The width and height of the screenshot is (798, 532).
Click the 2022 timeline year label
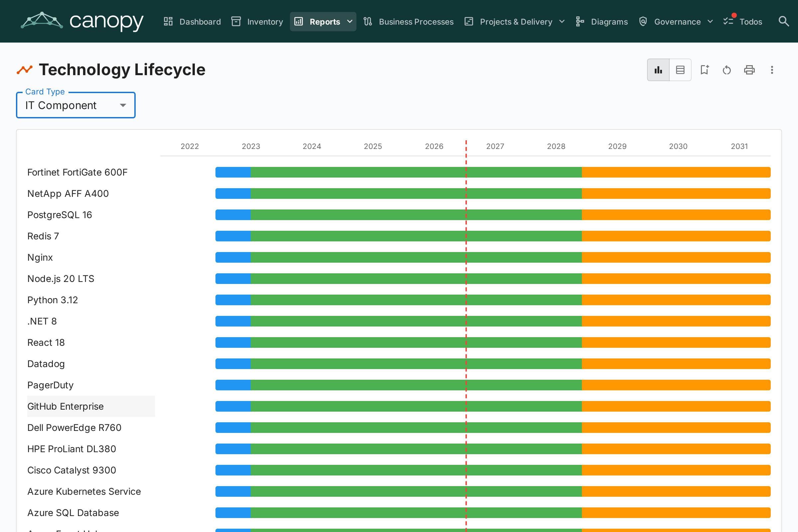190,147
